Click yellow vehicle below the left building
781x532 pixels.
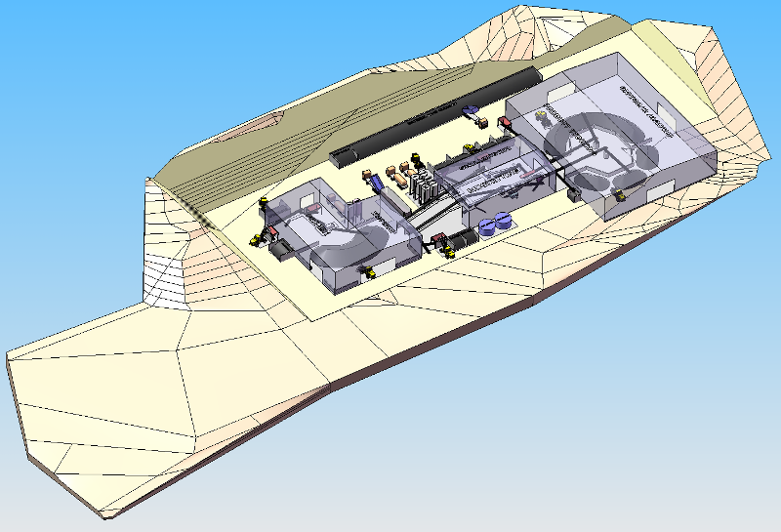368,273
